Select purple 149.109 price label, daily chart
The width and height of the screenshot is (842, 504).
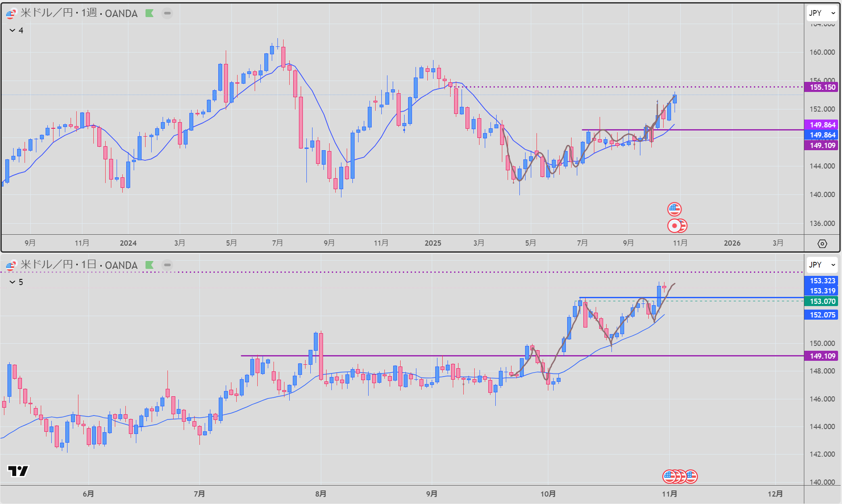822,356
